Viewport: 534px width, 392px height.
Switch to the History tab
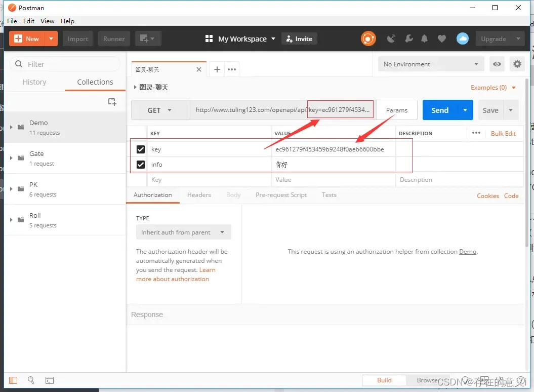pyautogui.click(x=34, y=82)
